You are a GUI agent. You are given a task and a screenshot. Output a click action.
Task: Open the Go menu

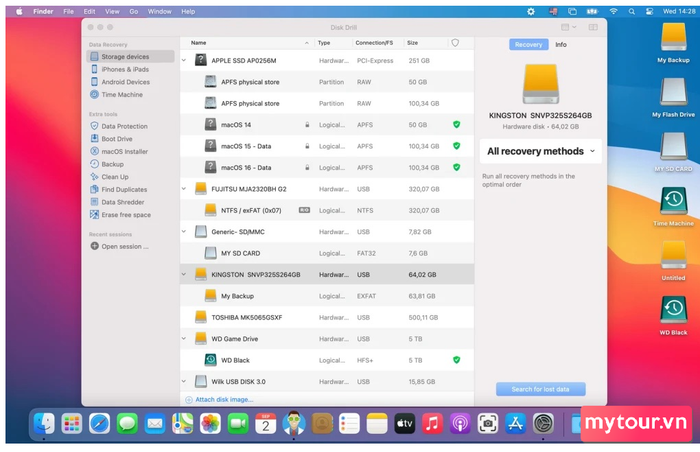(x=133, y=12)
